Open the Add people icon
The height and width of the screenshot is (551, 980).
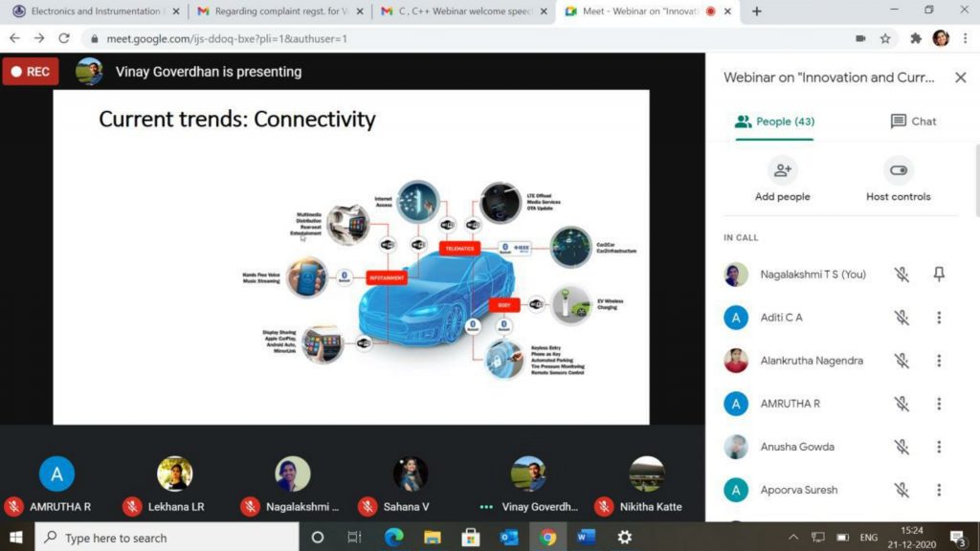tap(782, 171)
